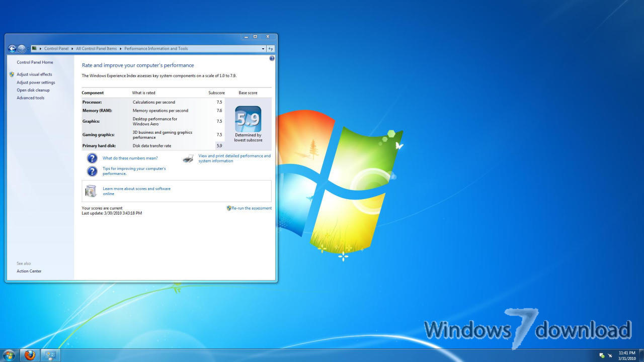Select the Gaming graphics row label
This screenshot has width=644, height=362.
coord(99,135)
